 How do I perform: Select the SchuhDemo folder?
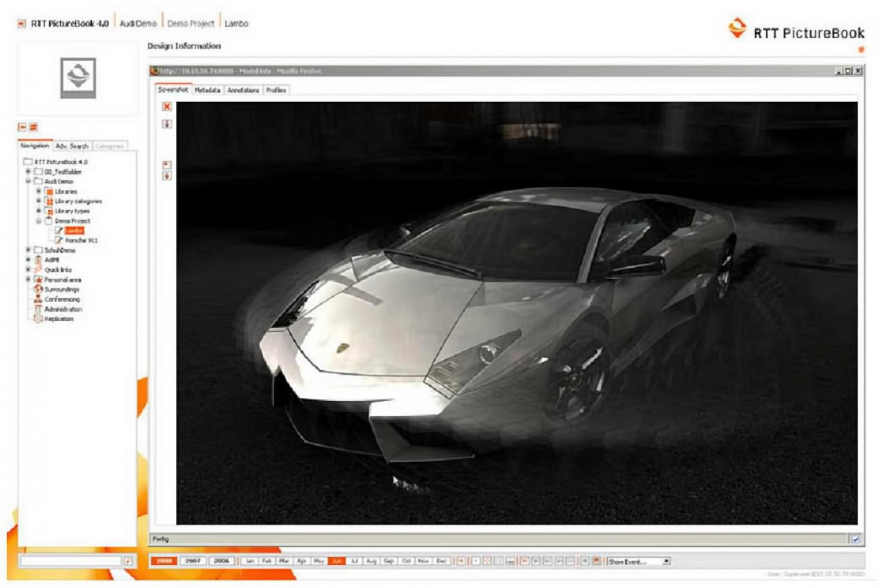click(59, 250)
